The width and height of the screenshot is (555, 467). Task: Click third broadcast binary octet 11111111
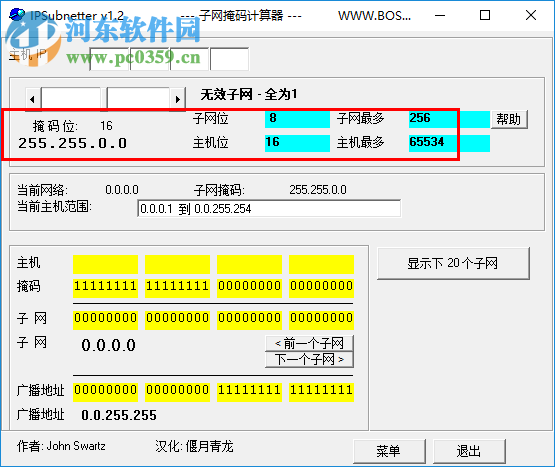point(250,391)
